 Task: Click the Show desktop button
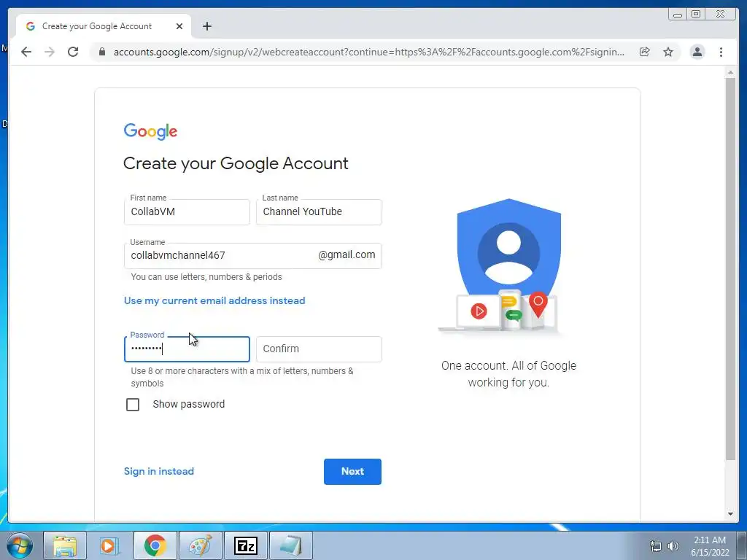[742, 546]
